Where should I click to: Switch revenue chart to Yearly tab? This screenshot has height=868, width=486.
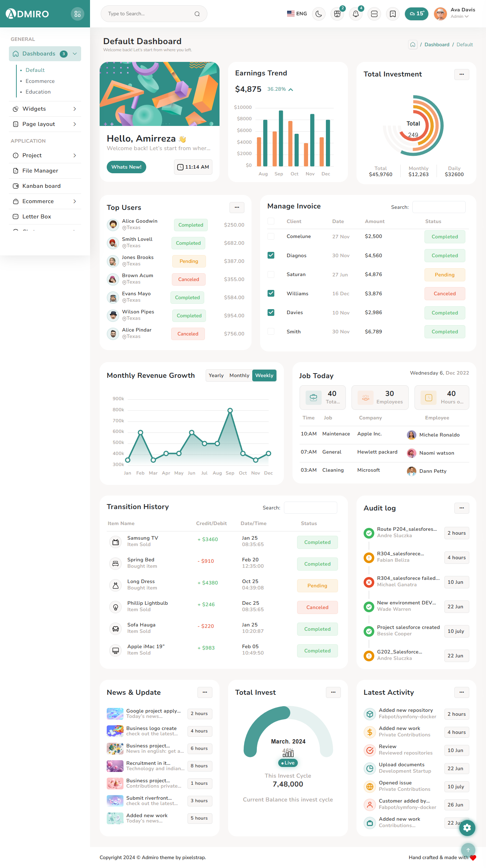pyautogui.click(x=216, y=375)
